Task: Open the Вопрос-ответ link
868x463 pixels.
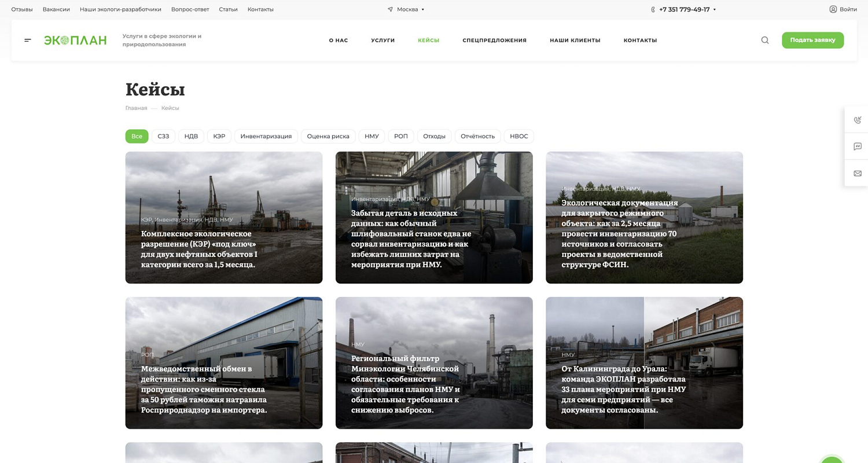Action: pyautogui.click(x=190, y=9)
